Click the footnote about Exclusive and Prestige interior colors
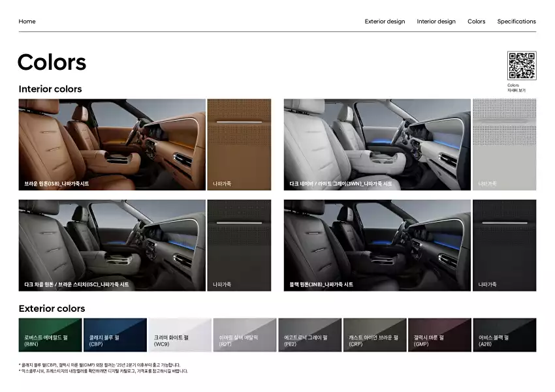 point(103,371)
